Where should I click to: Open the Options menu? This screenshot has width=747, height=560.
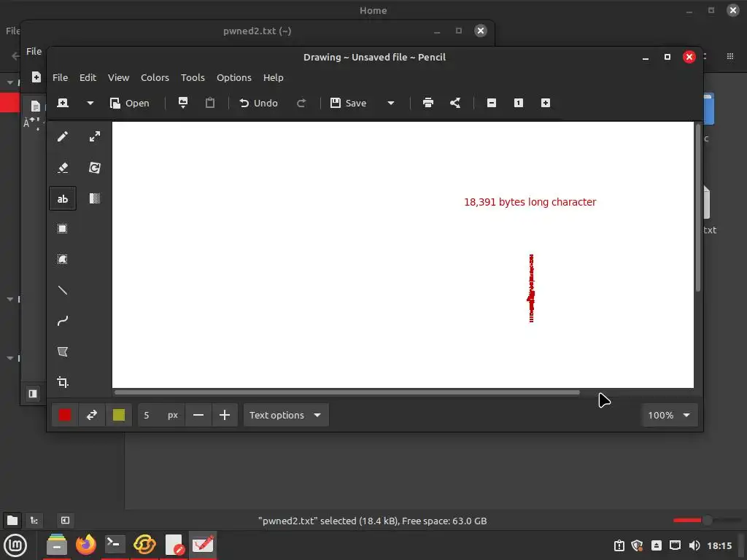pos(234,77)
